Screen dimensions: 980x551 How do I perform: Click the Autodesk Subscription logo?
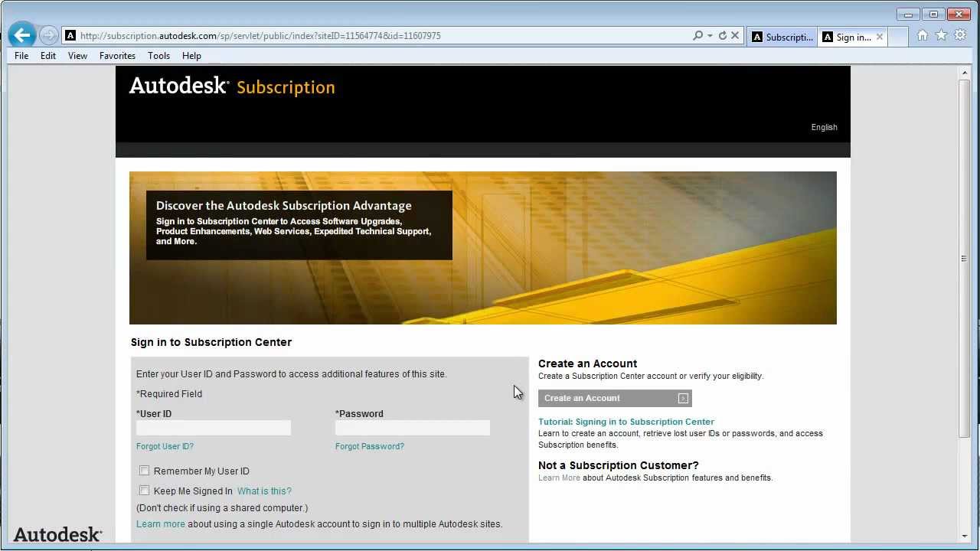point(232,86)
